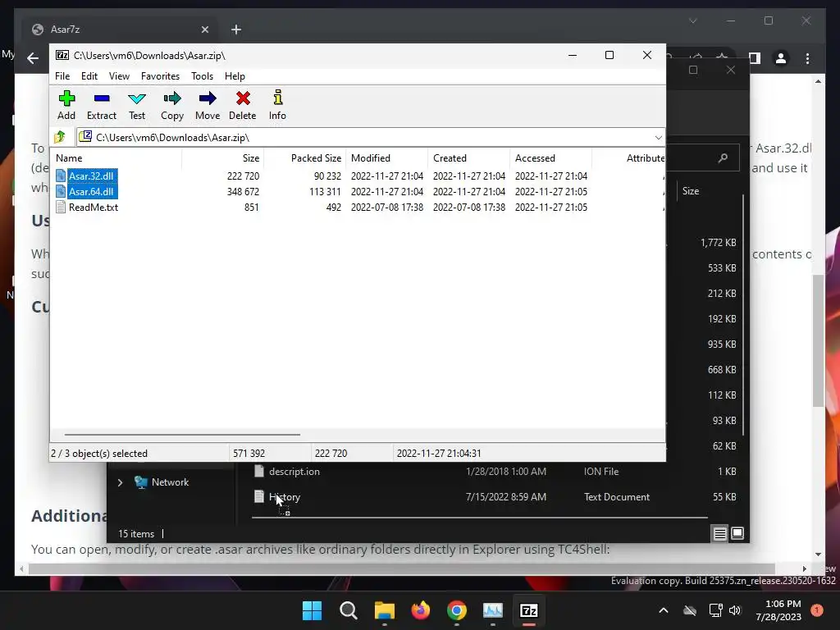
Task: Open File Explorer from taskbar
Action: click(x=385, y=610)
